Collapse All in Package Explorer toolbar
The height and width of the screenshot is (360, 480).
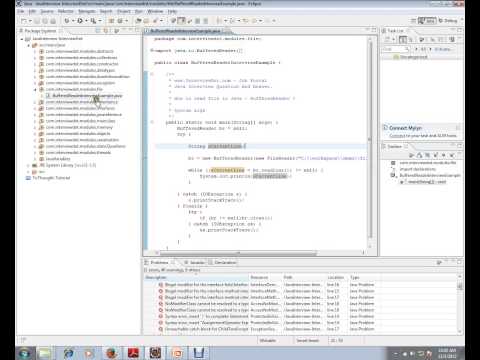(x=99, y=31)
